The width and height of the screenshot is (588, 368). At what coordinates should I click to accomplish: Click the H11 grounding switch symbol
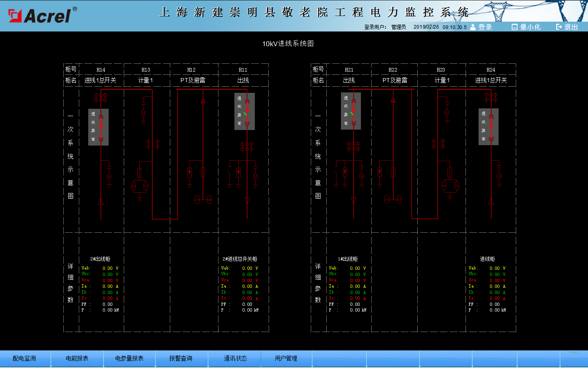pyautogui.click(x=230, y=177)
